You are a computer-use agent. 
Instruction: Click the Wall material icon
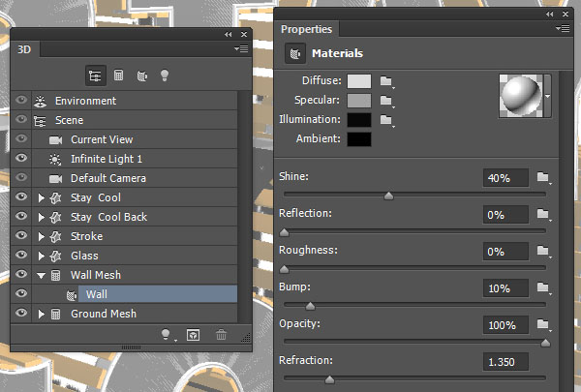[72, 295]
